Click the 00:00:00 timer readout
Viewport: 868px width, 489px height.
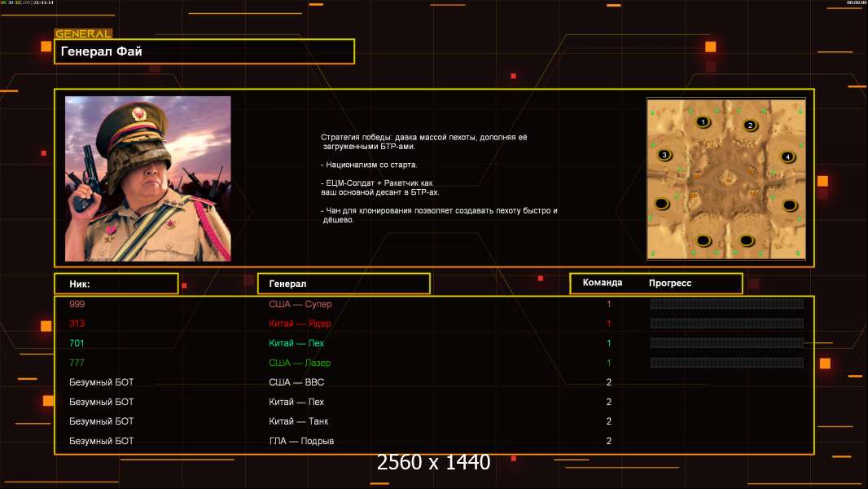click(856, 2)
